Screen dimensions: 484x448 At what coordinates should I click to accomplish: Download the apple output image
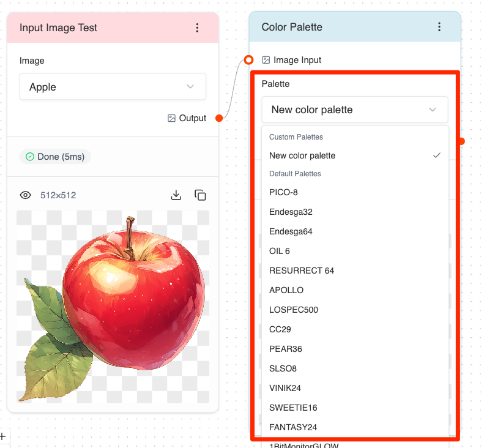click(176, 195)
